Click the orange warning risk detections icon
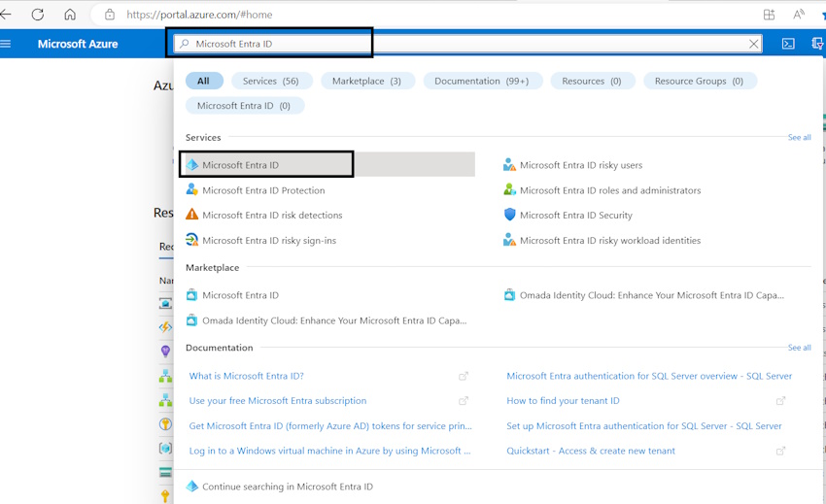Viewport: 826px width, 504px height. 192,215
